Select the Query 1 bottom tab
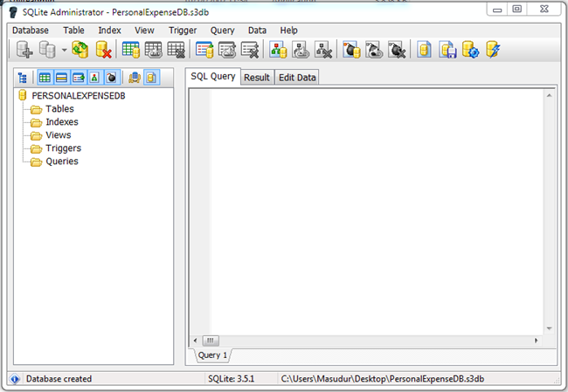This screenshot has height=392, width=568. point(212,355)
